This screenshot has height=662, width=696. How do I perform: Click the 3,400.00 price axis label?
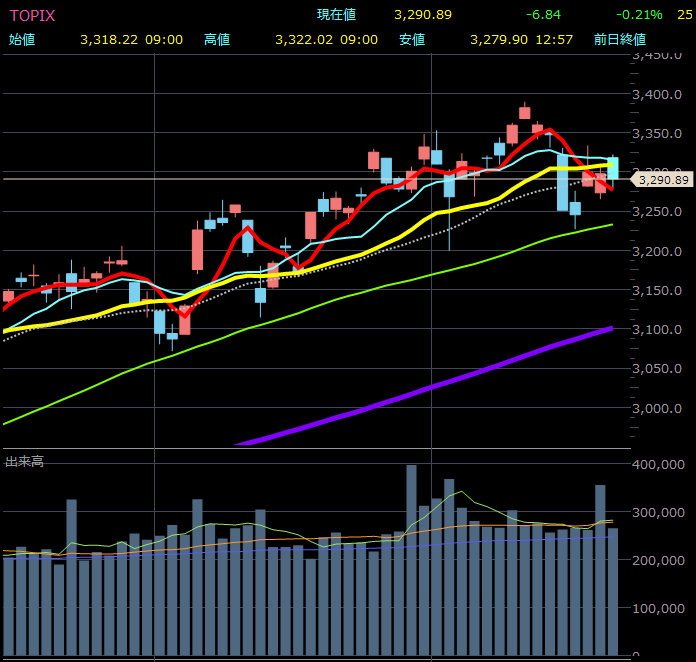663,95
